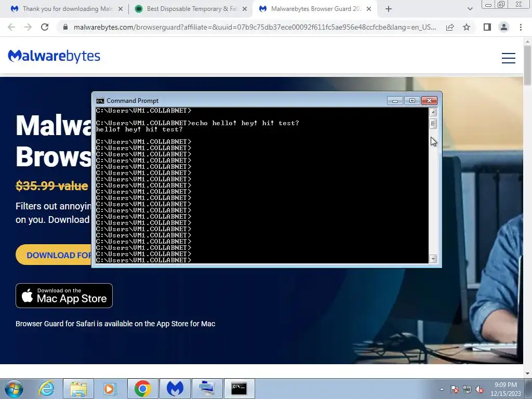Launch Internet Explorer from the taskbar
The width and height of the screenshot is (532, 399).
46,389
